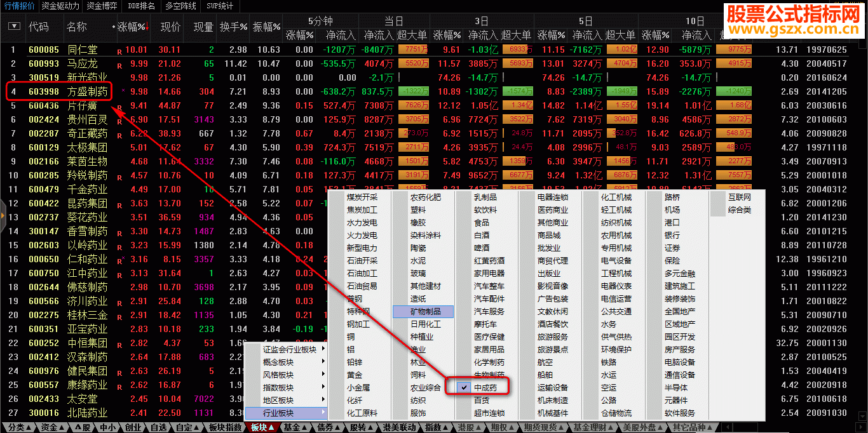Choose 半导体 industry item
868x433 pixels.
coord(676,387)
